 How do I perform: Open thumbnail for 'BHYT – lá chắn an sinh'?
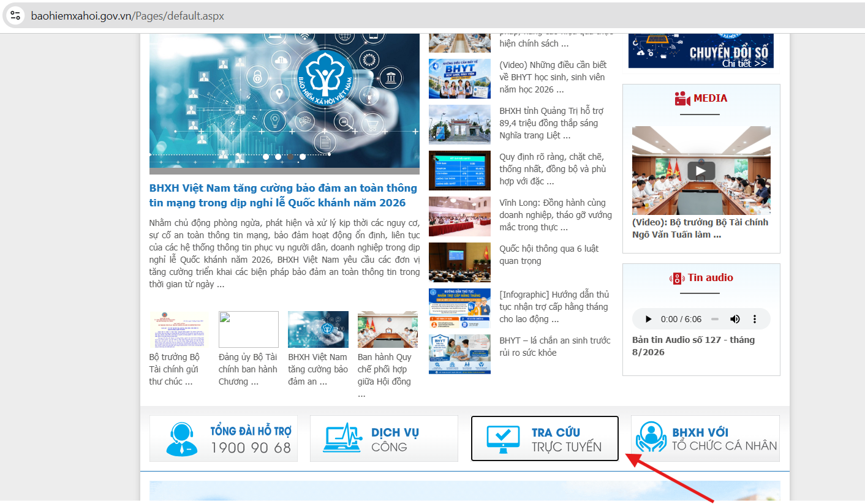(459, 354)
